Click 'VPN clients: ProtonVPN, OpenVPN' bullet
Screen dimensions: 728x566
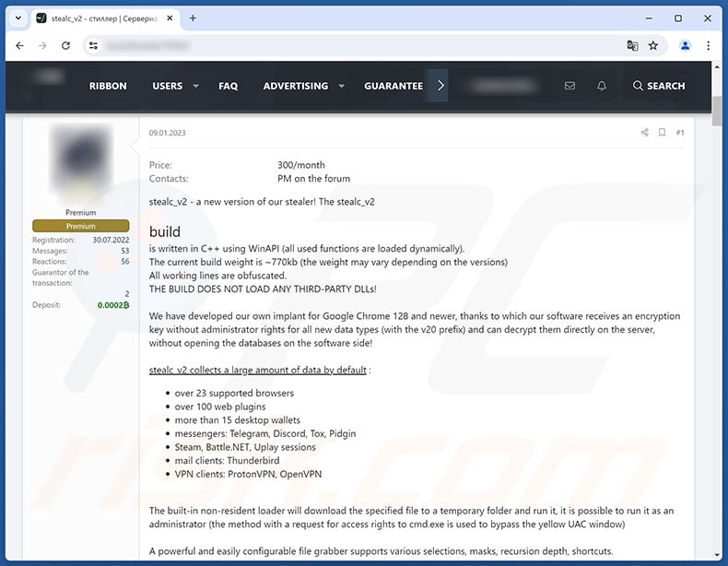tap(249, 474)
